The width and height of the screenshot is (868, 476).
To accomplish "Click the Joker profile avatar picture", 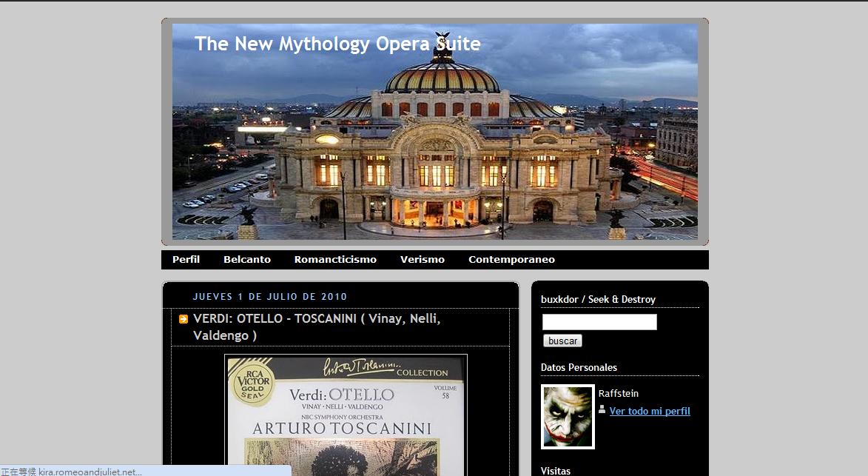I will 568,417.
